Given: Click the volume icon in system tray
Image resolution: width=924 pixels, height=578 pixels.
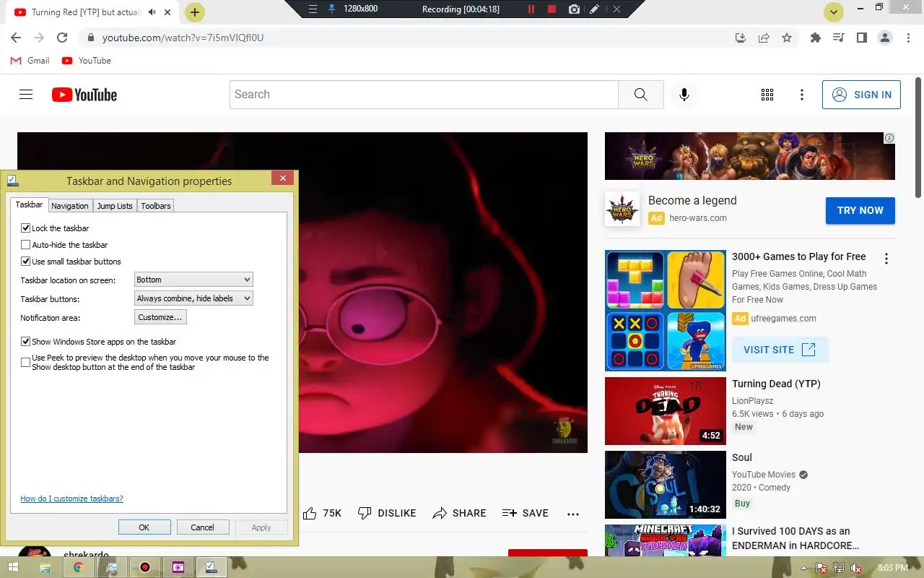Looking at the screenshot, I should [855, 568].
